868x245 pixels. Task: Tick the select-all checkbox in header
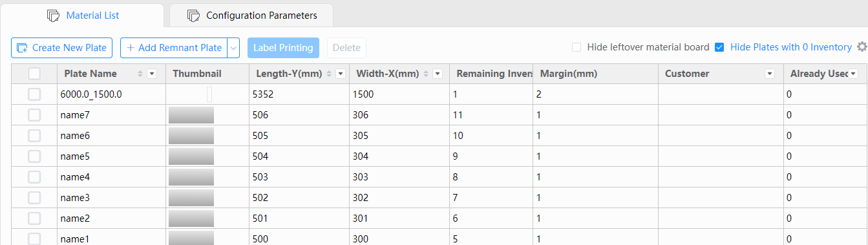point(34,74)
